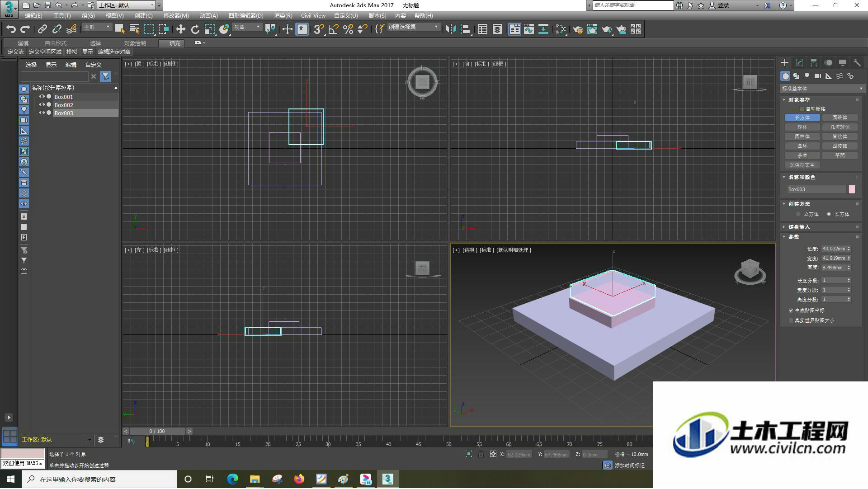Switch to the Hierarchy command panel tab
868x489 pixels.
[x=814, y=63]
